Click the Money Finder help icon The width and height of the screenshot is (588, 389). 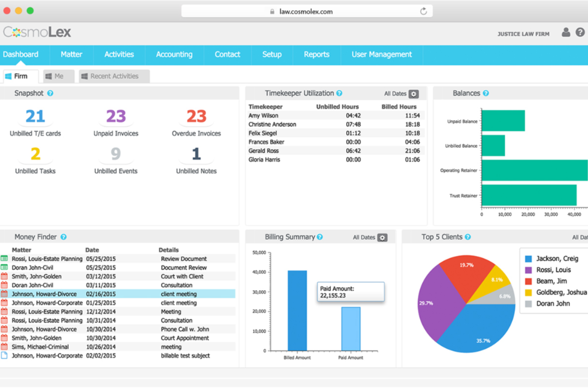coord(64,236)
